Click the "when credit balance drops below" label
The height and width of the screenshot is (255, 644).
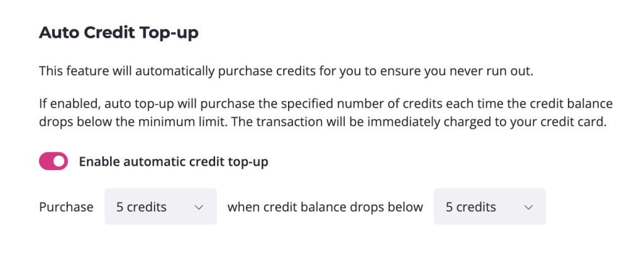[x=325, y=207]
